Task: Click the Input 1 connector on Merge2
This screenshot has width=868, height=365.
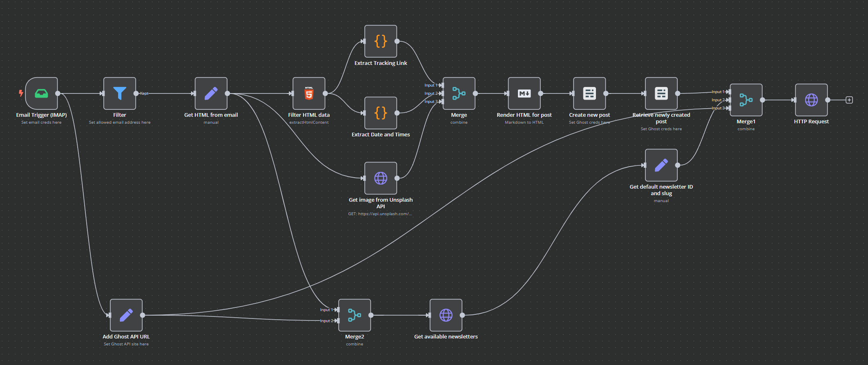Action: pos(337,310)
